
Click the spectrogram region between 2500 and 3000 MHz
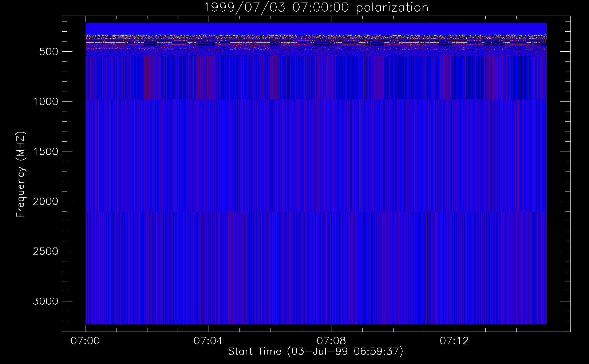(316, 277)
